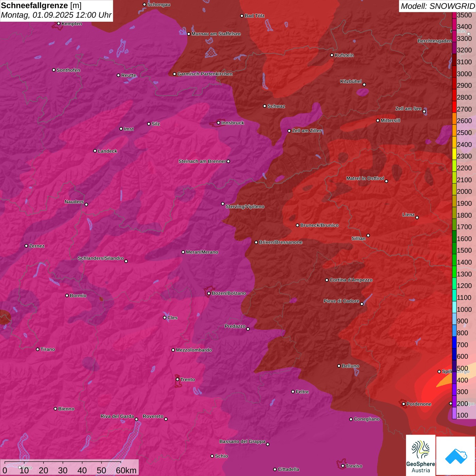The image size is (476, 476).
Task: Click the Predazzo label
Action: point(235,326)
